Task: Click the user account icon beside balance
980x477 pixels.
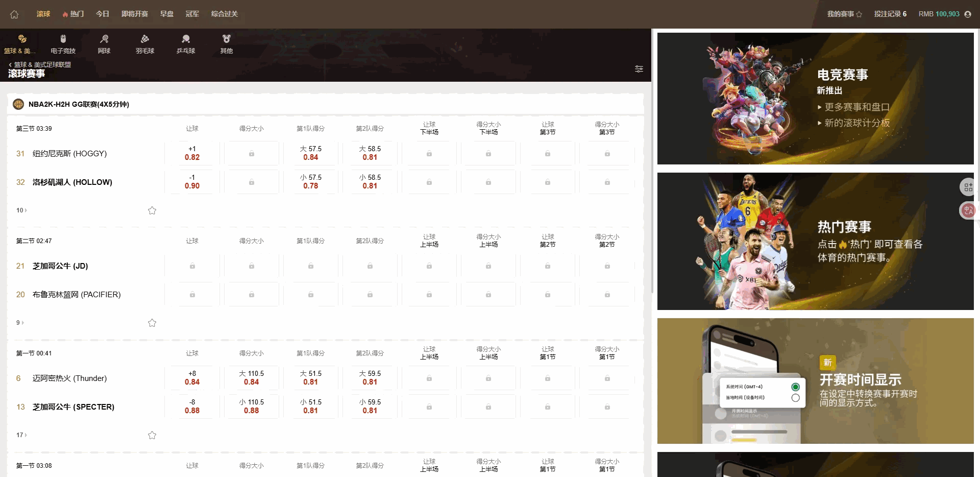Action: (967, 14)
